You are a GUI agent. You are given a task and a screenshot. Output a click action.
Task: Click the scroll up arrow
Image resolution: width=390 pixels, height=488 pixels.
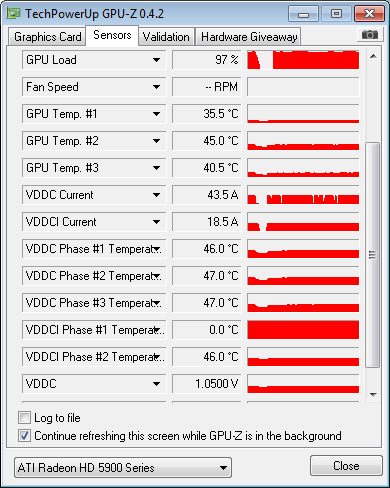point(373,56)
